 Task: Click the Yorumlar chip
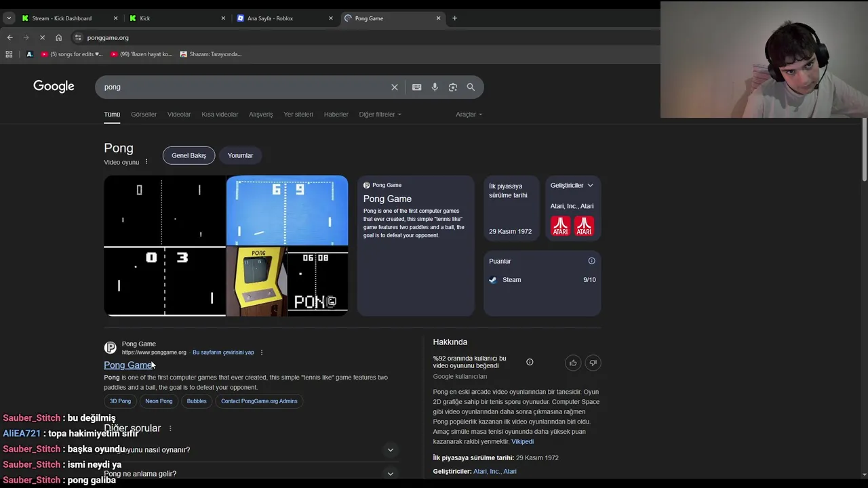pyautogui.click(x=240, y=155)
